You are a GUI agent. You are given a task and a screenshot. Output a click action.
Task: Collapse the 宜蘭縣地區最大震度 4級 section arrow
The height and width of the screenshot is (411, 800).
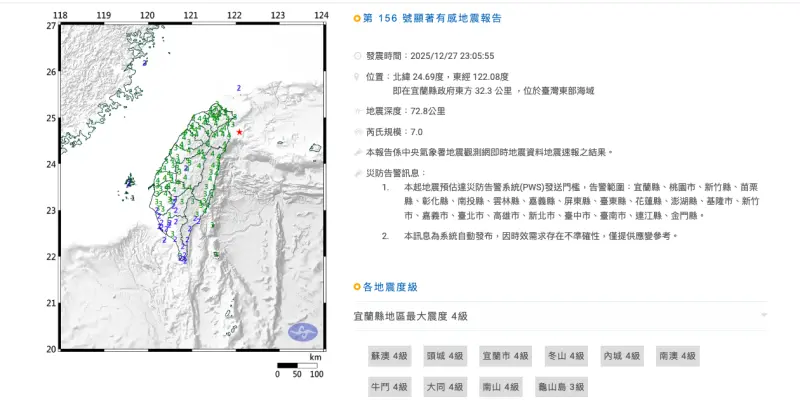(x=763, y=316)
